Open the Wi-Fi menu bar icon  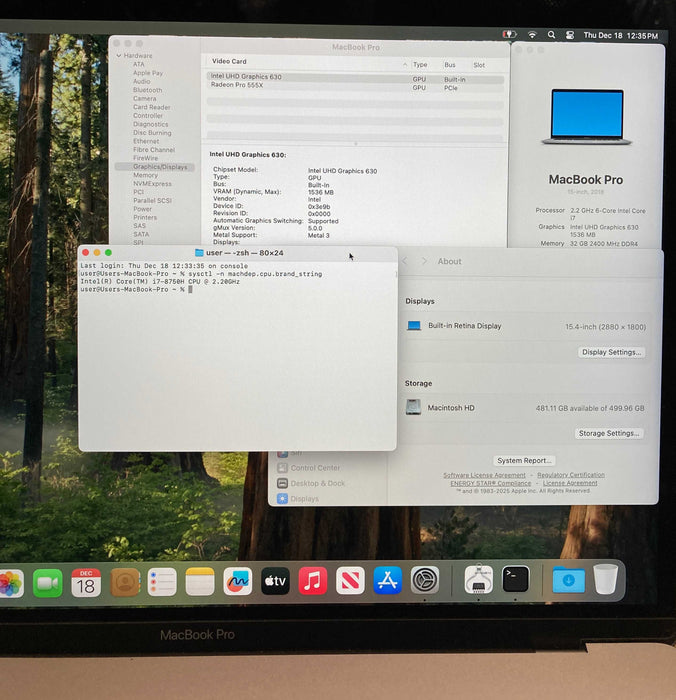(532, 34)
